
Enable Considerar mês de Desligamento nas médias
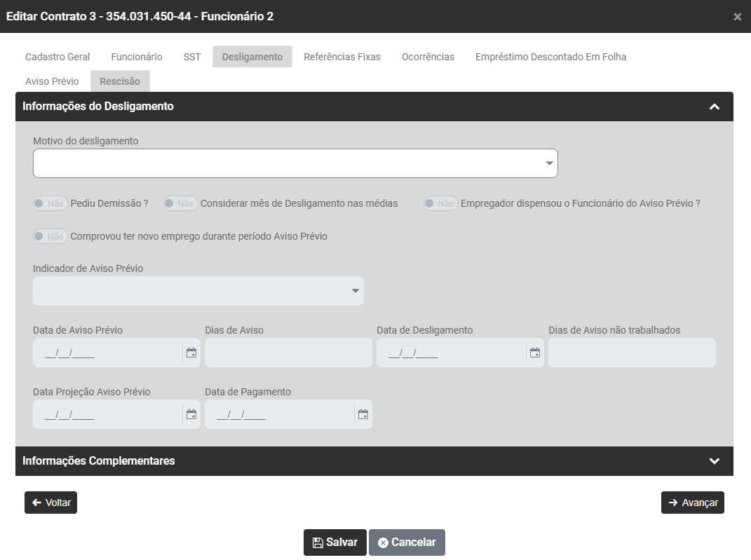tap(180, 204)
